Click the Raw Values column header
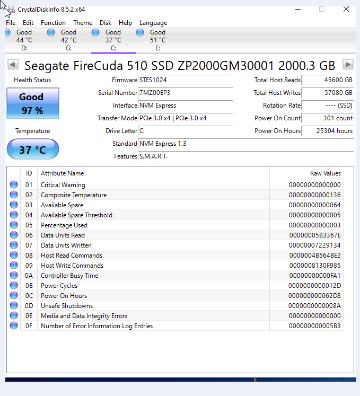This screenshot has width=360, height=396. [306, 173]
